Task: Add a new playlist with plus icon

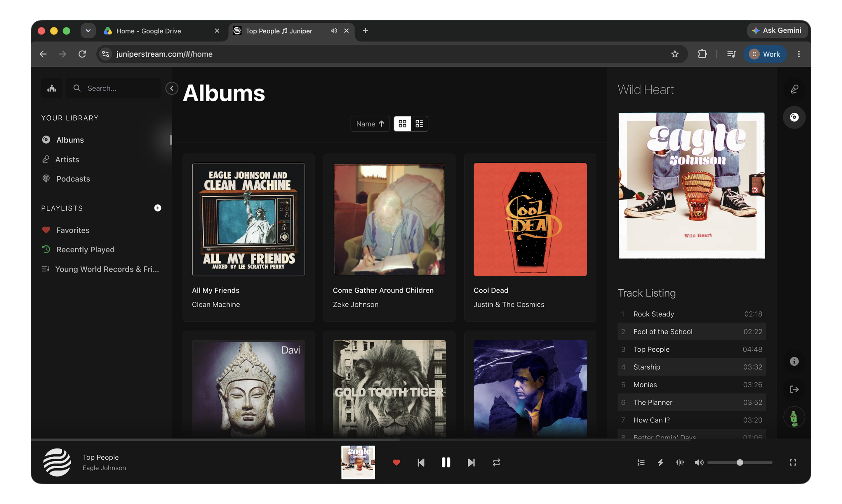Action: pos(158,208)
